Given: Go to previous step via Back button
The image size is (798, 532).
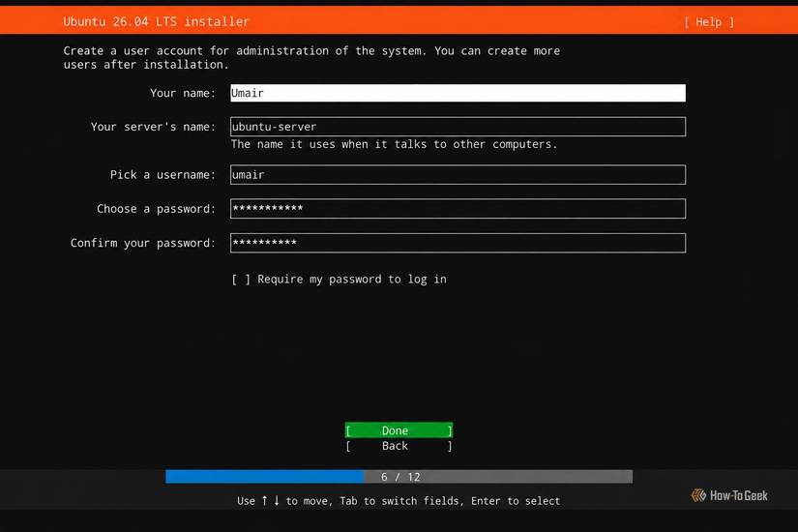Looking at the screenshot, I should click(399, 446).
